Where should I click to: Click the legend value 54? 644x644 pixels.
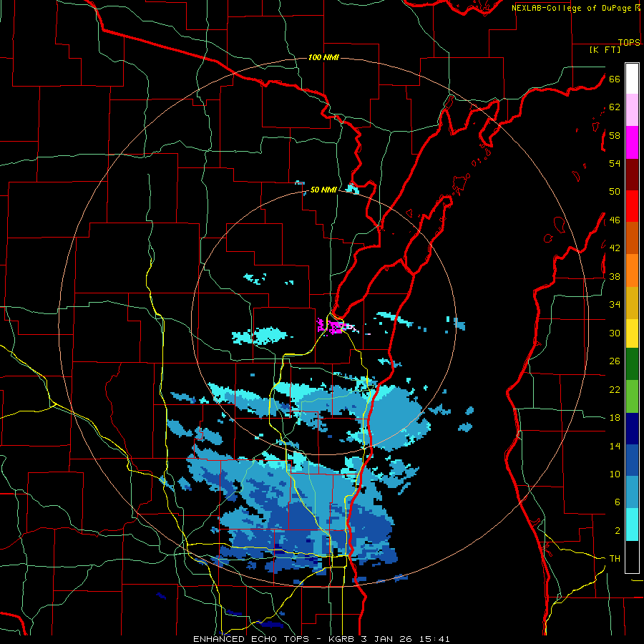tap(615, 163)
